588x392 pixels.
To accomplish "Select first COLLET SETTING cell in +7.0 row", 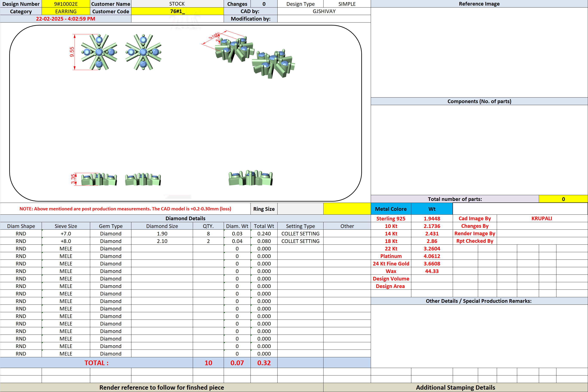I will pos(300,234).
